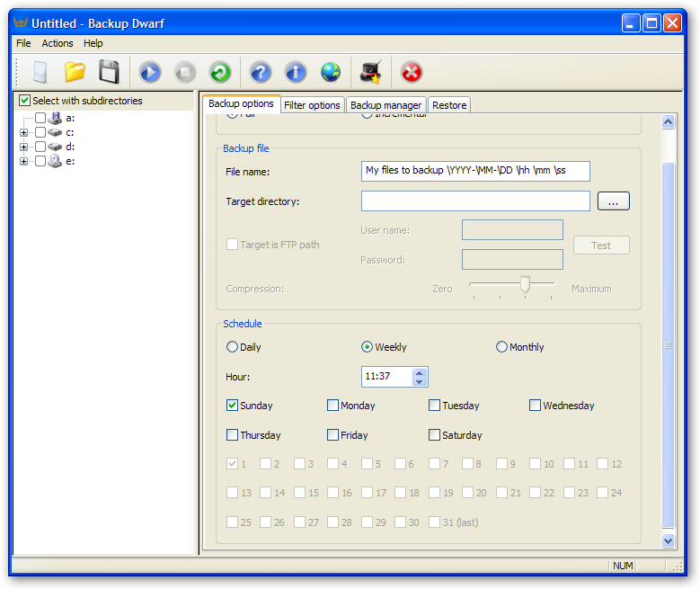Click the red X exit toolbar icon
Image resolution: width=700 pixels, height=589 pixels.
412,72
